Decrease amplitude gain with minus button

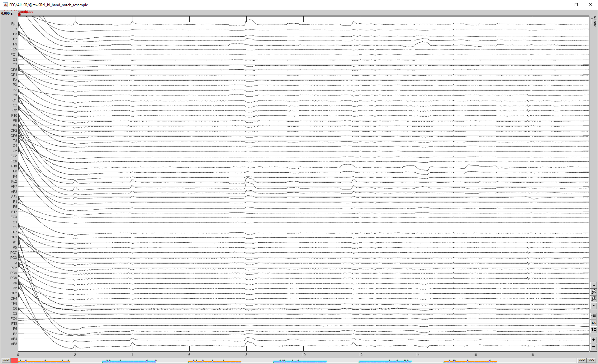pyautogui.click(x=594, y=347)
